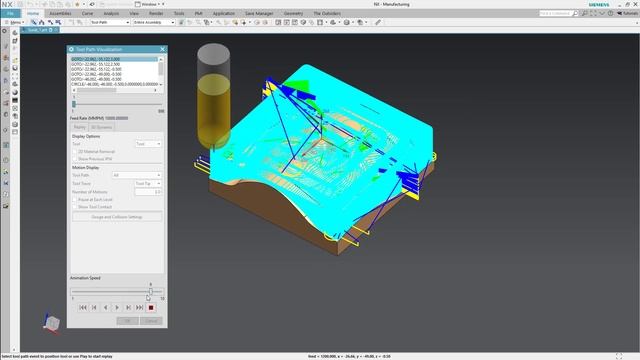Skip to the next operation in the replay

[140, 307]
